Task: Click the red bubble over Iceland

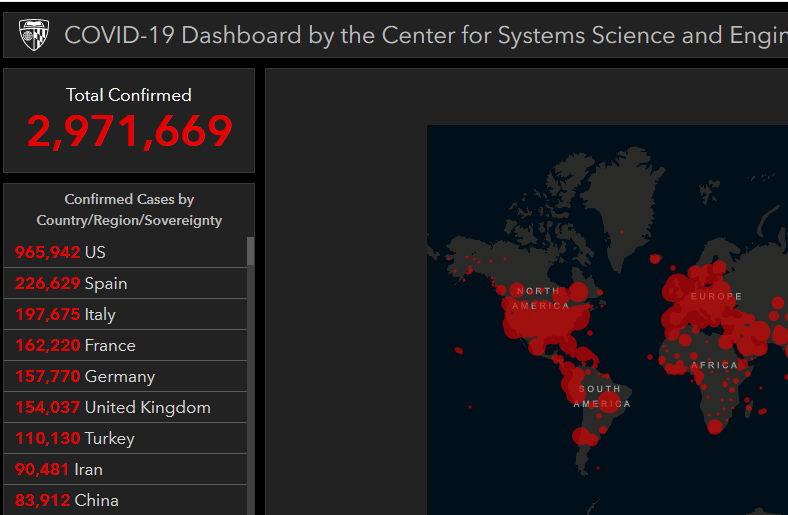Action: pos(655,259)
